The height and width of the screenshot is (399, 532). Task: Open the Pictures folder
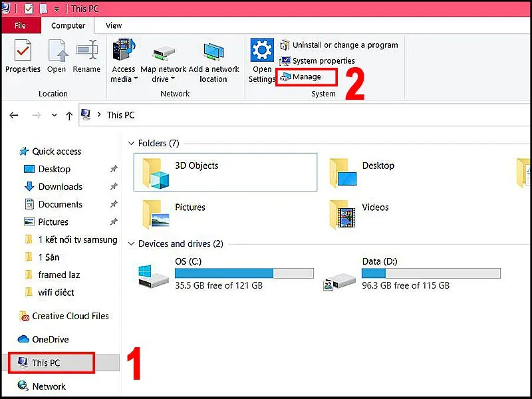pyautogui.click(x=190, y=207)
